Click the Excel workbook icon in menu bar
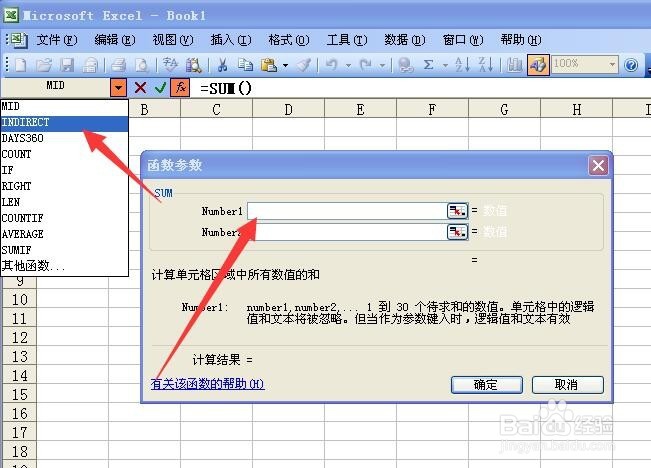 click(17, 40)
